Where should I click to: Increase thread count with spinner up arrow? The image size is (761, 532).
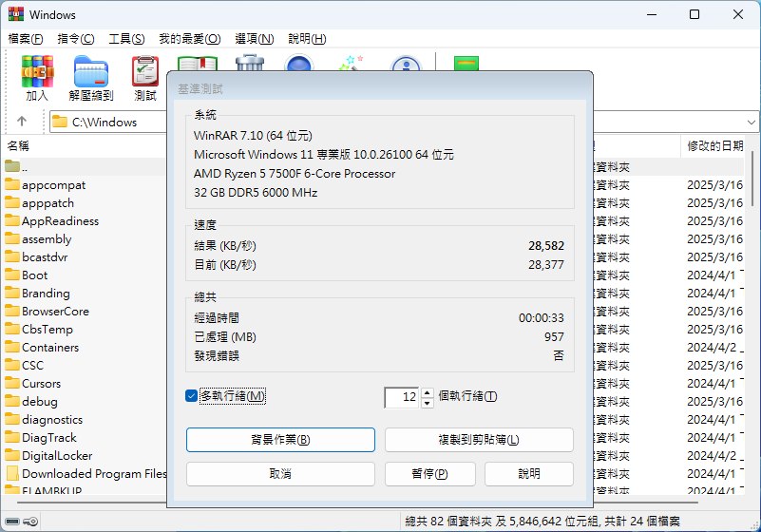428,392
